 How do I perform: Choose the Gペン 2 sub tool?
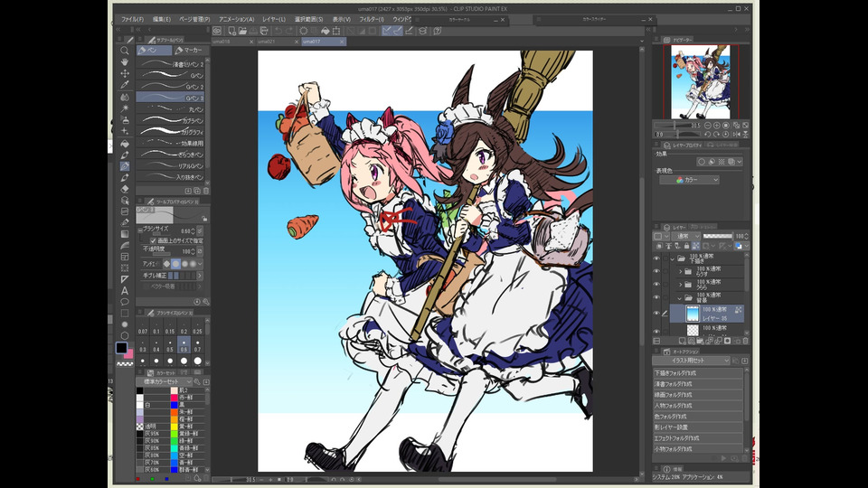pos(171,87)
